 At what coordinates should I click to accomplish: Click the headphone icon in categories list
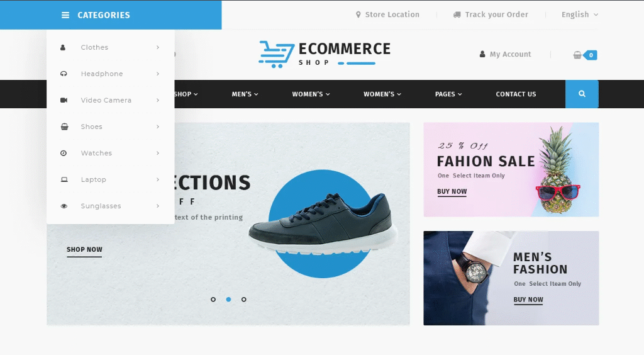[x=64, y=74]
